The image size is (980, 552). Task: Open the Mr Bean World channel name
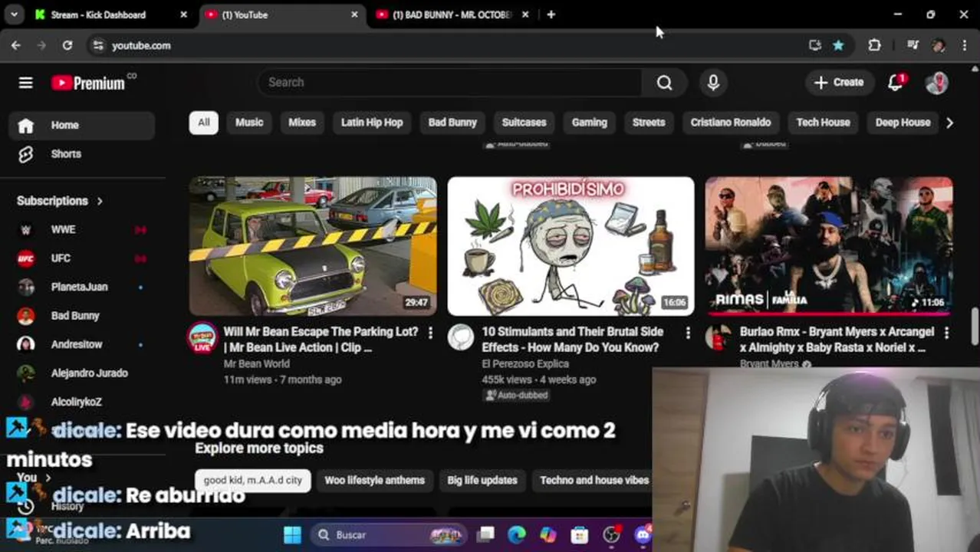pyautogui.click(x=256, y=364)
